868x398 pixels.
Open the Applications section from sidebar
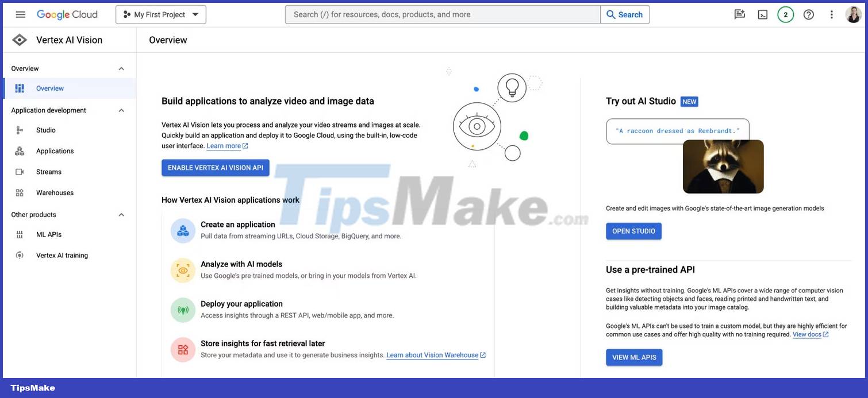click(55, 150)
